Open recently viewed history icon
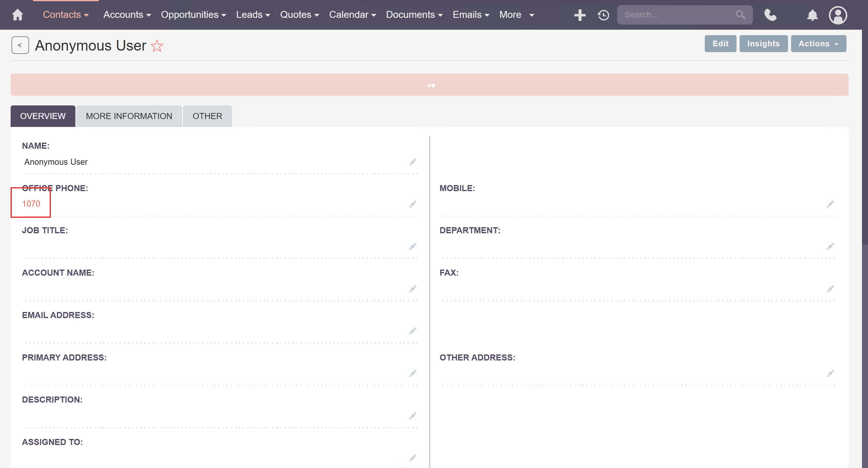Image resolution: width=868 pixels, height=468 pixels. (603, 15)
